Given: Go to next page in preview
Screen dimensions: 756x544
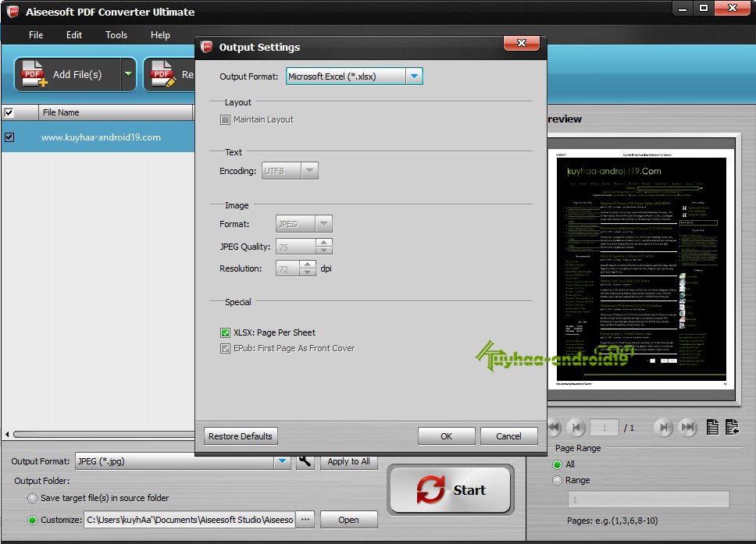Looking at the screenshot, I should pos(663,427).
